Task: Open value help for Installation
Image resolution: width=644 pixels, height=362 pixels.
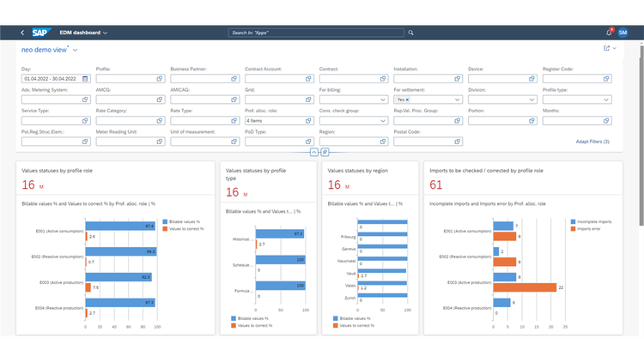Action: point(457,79)
